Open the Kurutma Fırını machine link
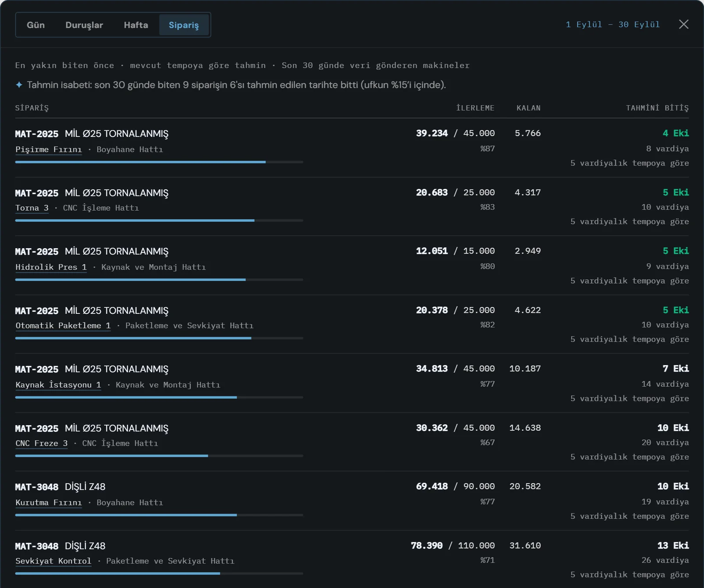Image resolution: width=704 pixels, height=588 pixels. (49, 503)
